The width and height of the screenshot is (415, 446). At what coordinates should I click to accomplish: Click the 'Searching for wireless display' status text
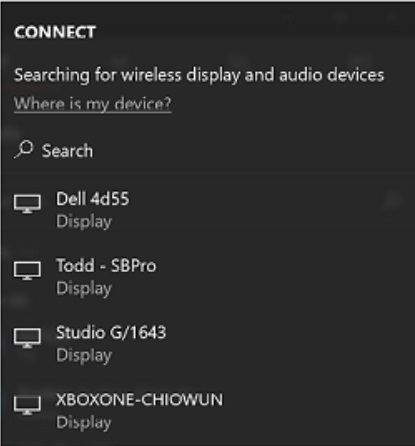[127, 75]
